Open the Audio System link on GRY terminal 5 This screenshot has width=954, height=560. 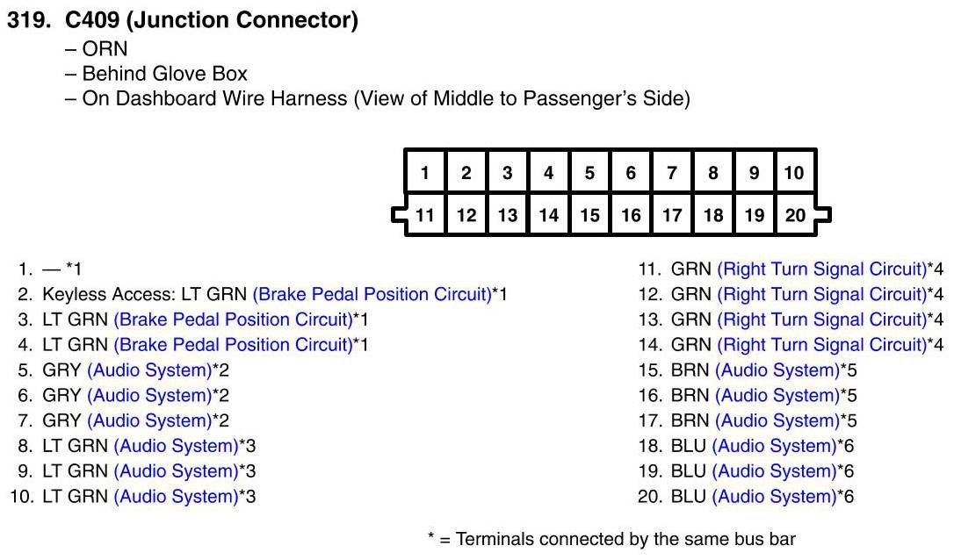tap(149, 370)
